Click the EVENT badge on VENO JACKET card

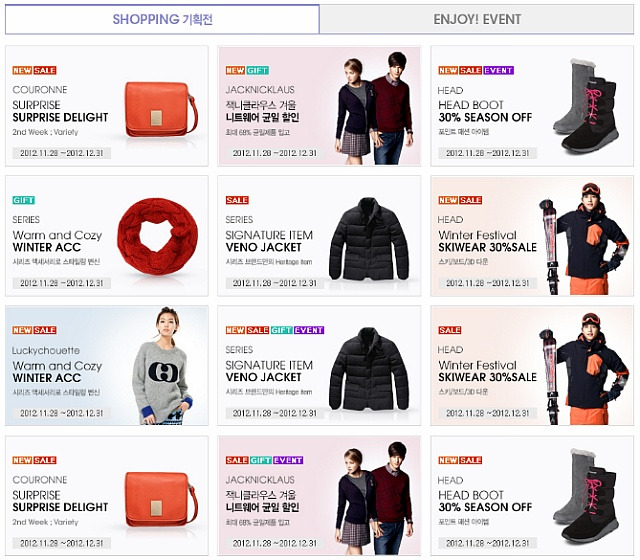click(x=309, y=330)
